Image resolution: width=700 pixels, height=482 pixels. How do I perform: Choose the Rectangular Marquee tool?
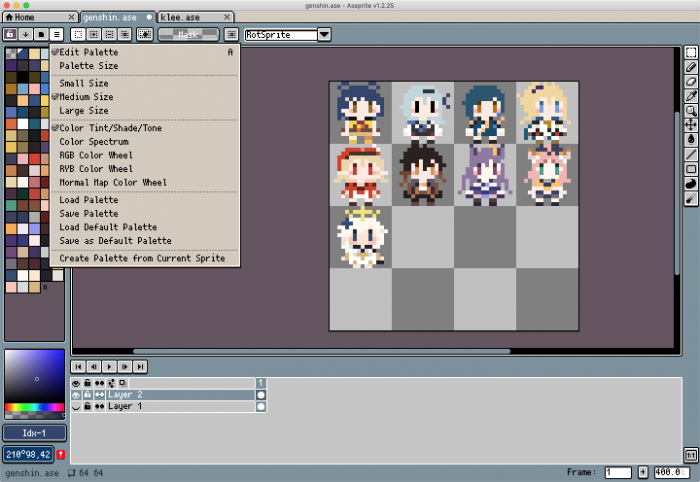(691, 52)
